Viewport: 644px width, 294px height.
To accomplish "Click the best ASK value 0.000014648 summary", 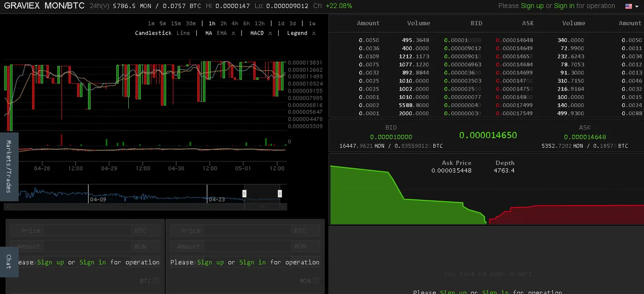I will click(585, 137).
